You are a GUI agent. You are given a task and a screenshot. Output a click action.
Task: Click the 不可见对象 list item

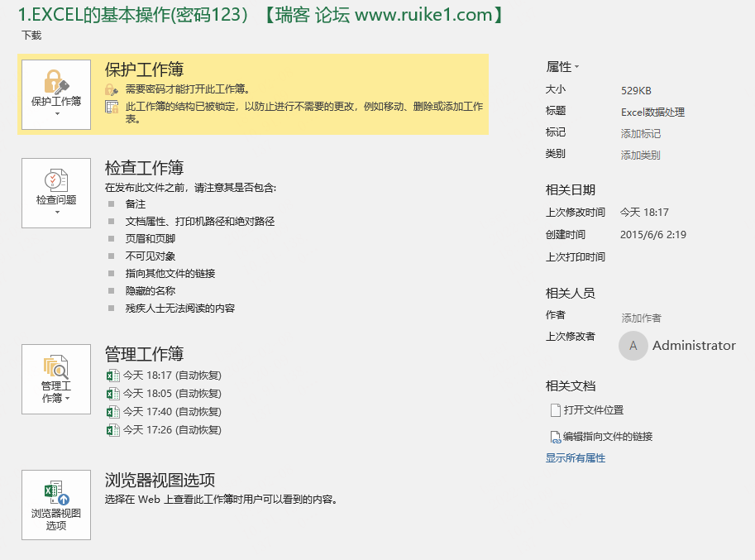(x=151, y=256)
